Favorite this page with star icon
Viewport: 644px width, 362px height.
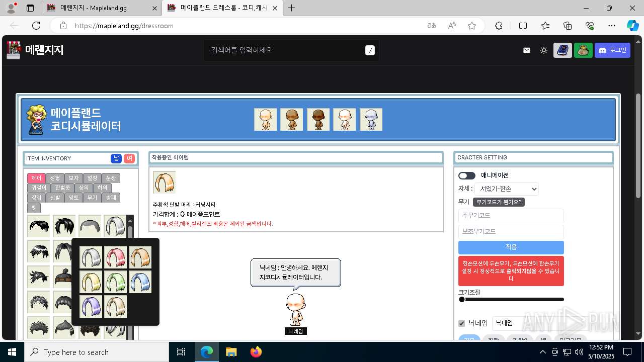coord(471,26)
